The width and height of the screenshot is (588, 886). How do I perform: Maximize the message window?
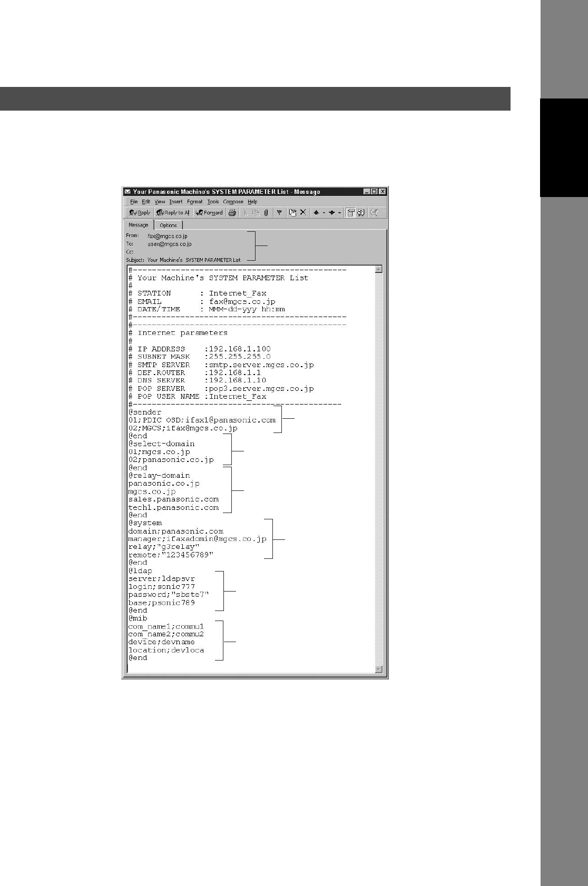click(374, 192)
